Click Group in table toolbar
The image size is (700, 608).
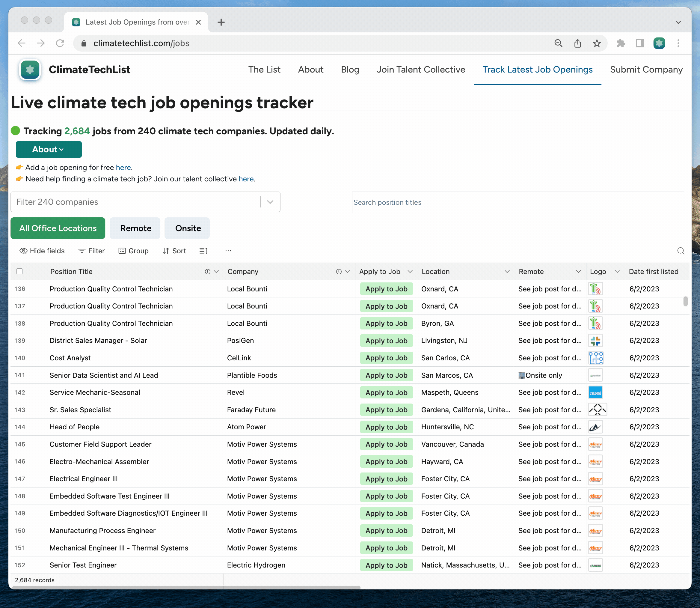coord(134,251)
